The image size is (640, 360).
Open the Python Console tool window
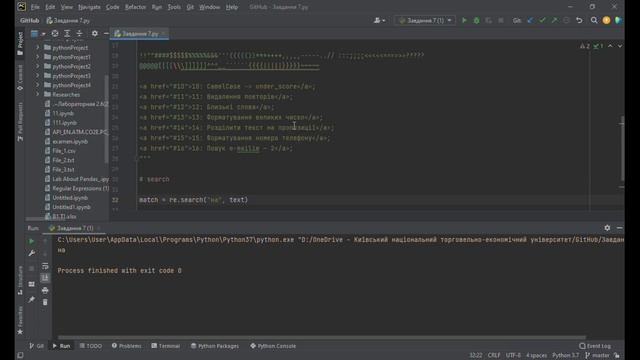273,346
